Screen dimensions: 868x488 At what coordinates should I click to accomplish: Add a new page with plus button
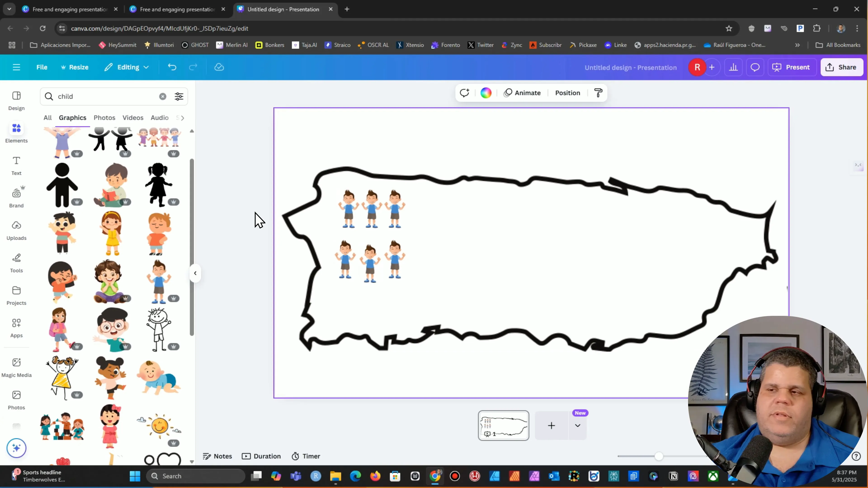click(x=551, y=425)
